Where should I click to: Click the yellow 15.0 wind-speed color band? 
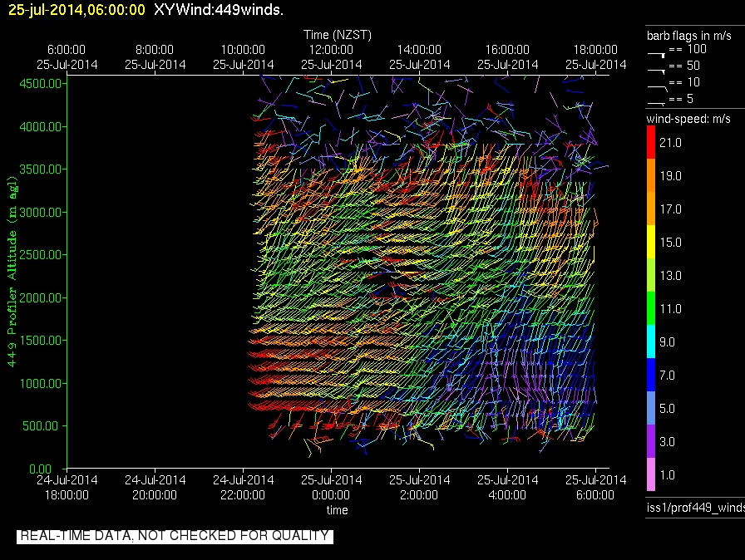pos(651,242)
